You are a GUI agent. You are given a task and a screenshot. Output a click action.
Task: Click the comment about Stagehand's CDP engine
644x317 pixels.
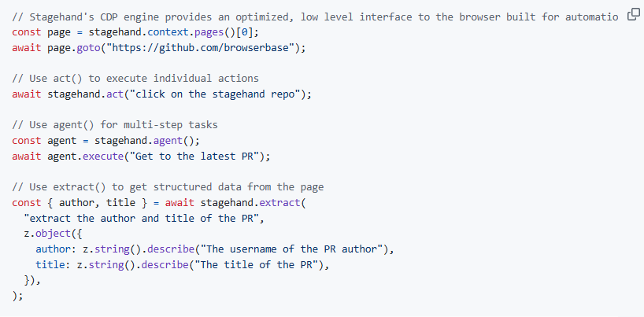315,17
